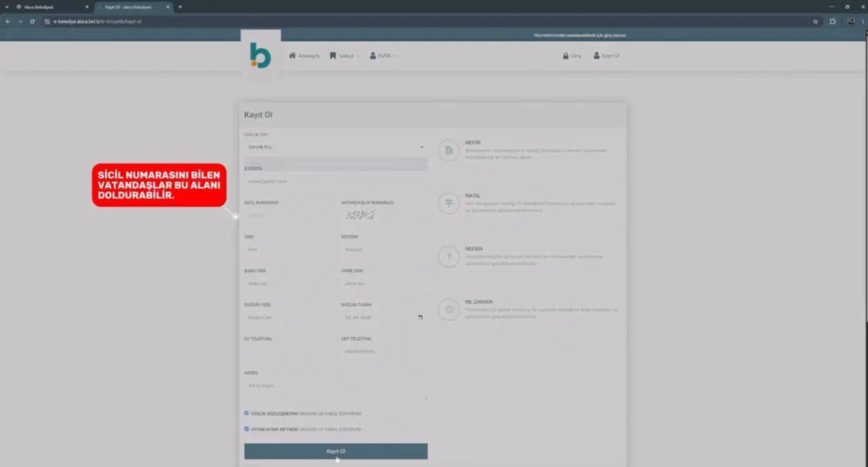Click the Vatandaşlık Numarası field

pos(384,216)
